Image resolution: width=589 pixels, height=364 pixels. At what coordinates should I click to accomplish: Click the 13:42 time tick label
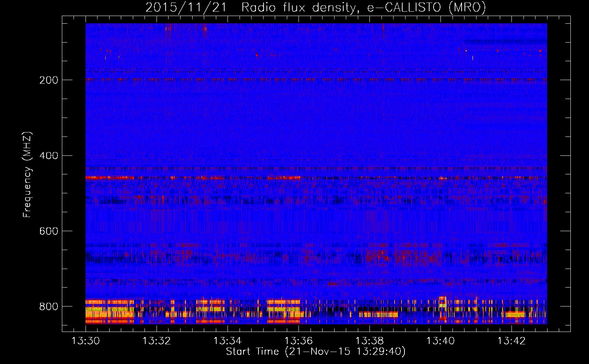point(512,341)
